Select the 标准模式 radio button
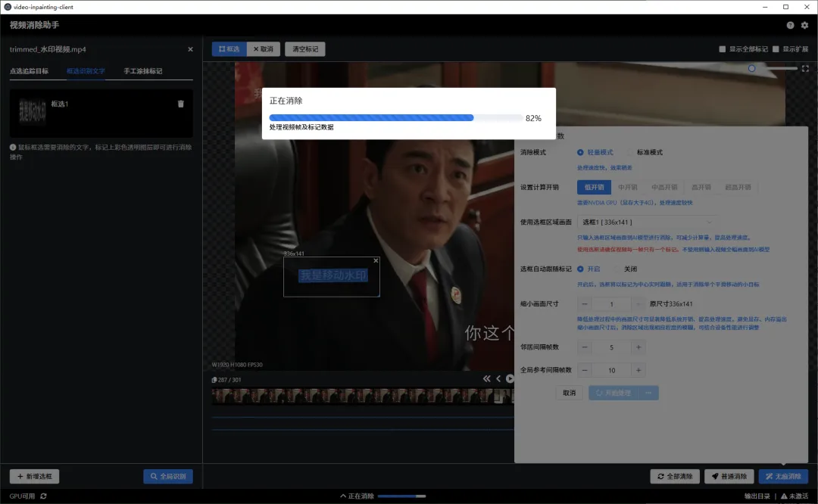 click(x=629, y=152)
